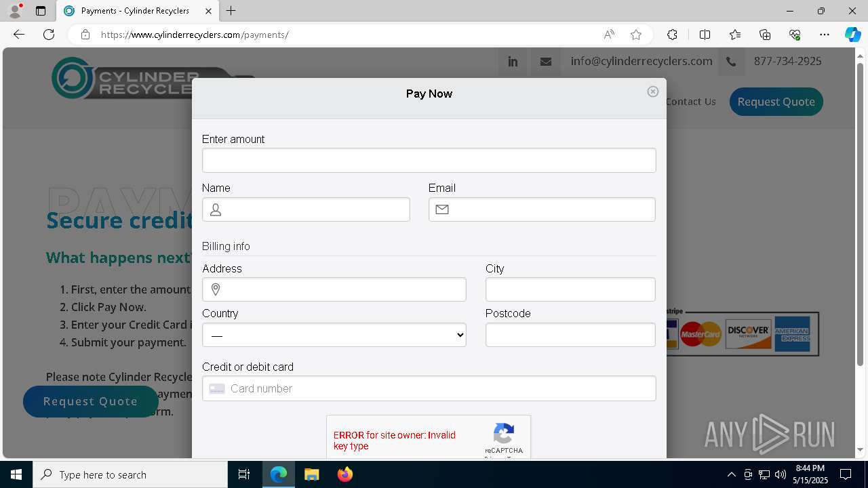Screen dimensions: 868x488
Task: Add page to favorites star
Action: [636, 35]
